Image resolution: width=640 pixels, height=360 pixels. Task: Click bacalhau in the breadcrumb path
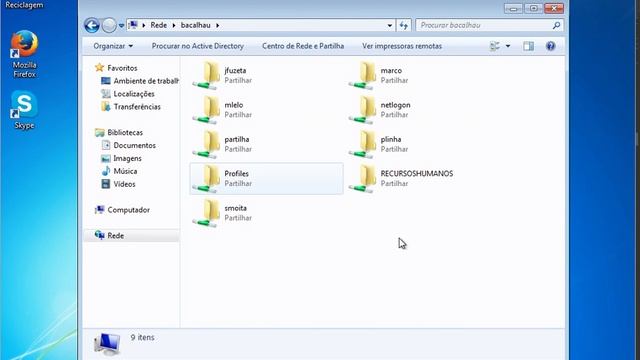[x=196, y=25]
